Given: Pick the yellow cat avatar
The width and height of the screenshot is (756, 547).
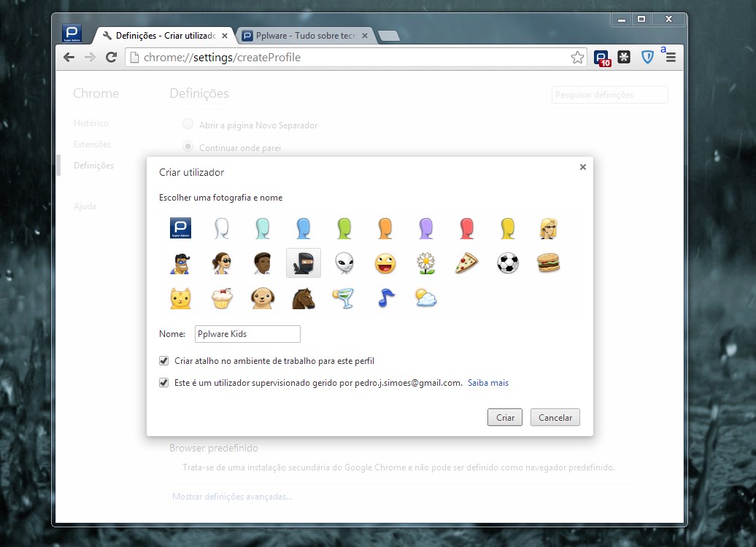Looking at the screenshot, I should [180, 298].
